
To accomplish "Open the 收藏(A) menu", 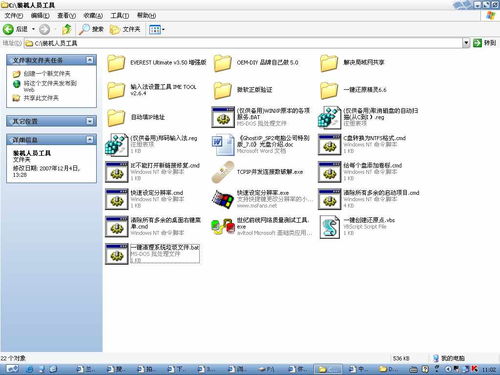I will coord(93,15).
